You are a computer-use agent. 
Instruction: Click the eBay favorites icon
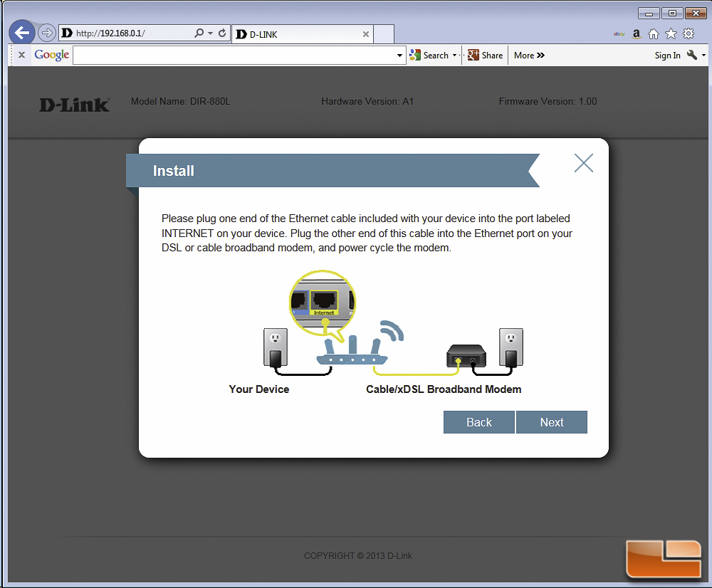pyautogui.click(x=619, y=34)
